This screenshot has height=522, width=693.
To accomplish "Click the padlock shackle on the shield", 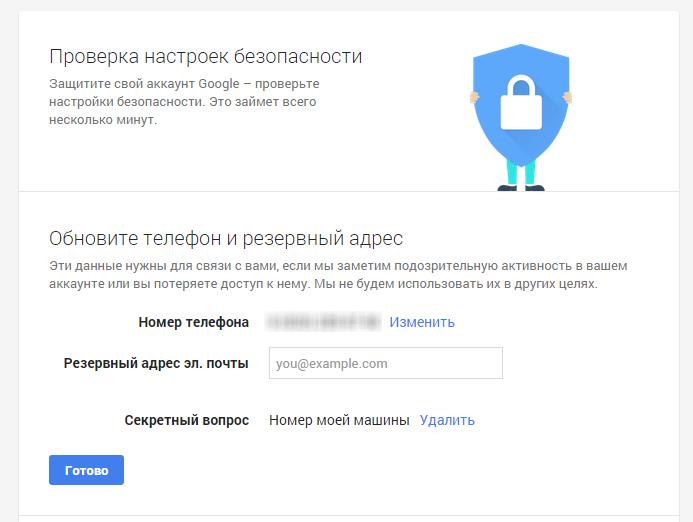I will pyautogui.click(x=521, y=85).
